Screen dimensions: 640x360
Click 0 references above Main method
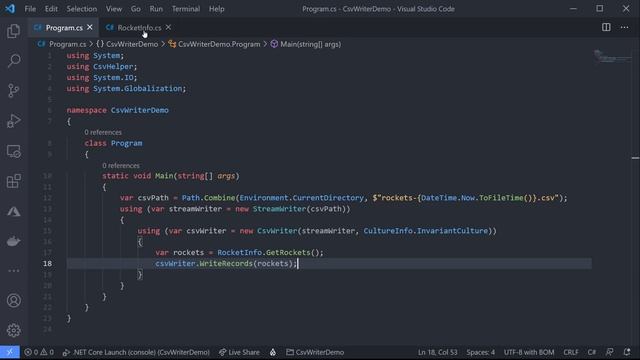121,165
